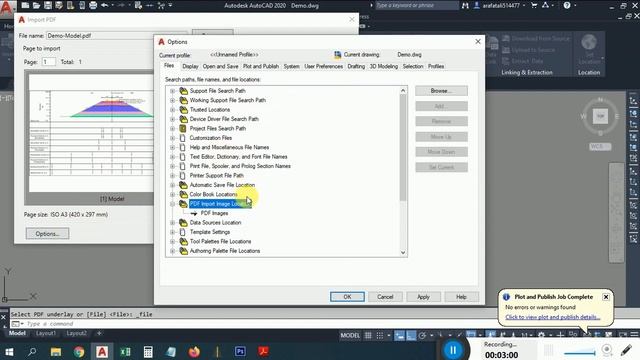Switch to the Selection tab
Viewport: 640px width, 360px height.
pyautogui.click(x=413, y=66)
